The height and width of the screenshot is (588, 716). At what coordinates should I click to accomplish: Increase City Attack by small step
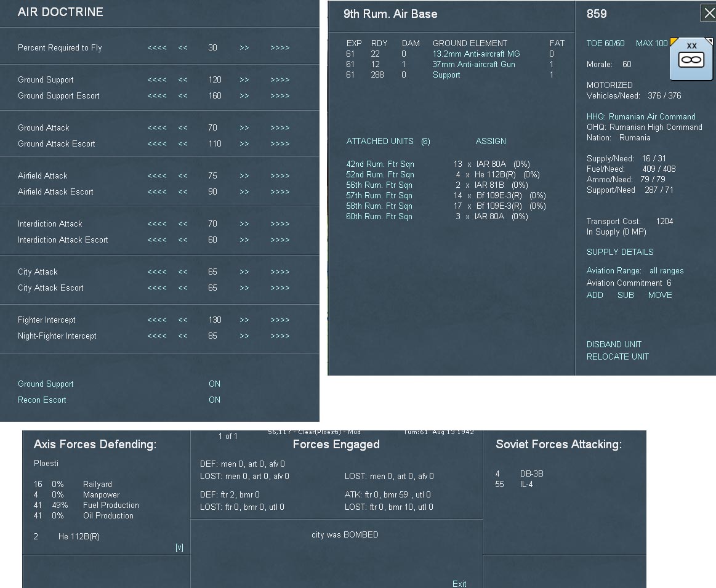244,272
